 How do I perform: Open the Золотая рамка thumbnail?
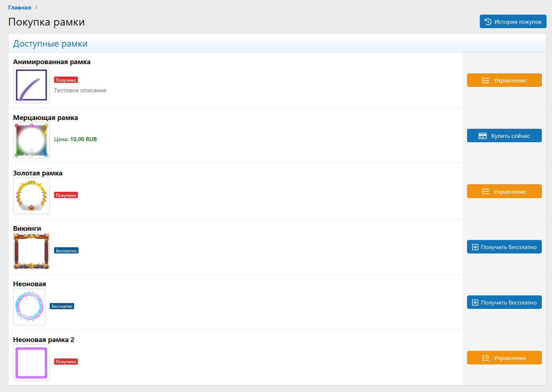31,196
